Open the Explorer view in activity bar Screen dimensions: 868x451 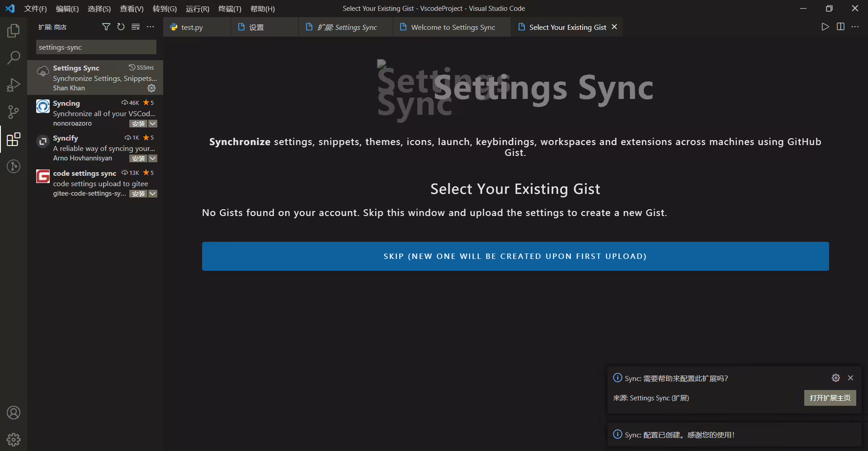click(14, 31)
